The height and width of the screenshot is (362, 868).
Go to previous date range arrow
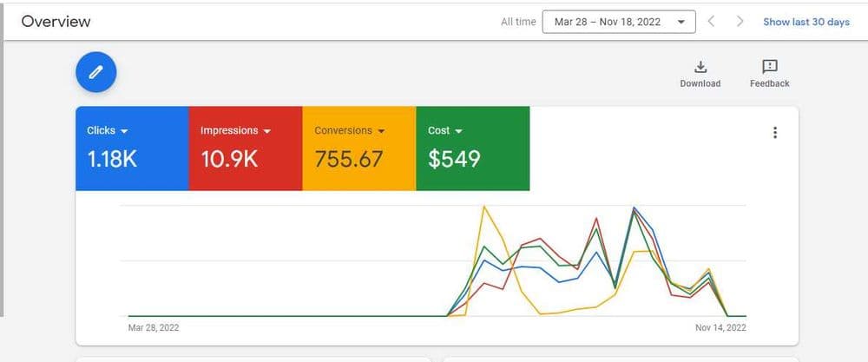[712, 22]
